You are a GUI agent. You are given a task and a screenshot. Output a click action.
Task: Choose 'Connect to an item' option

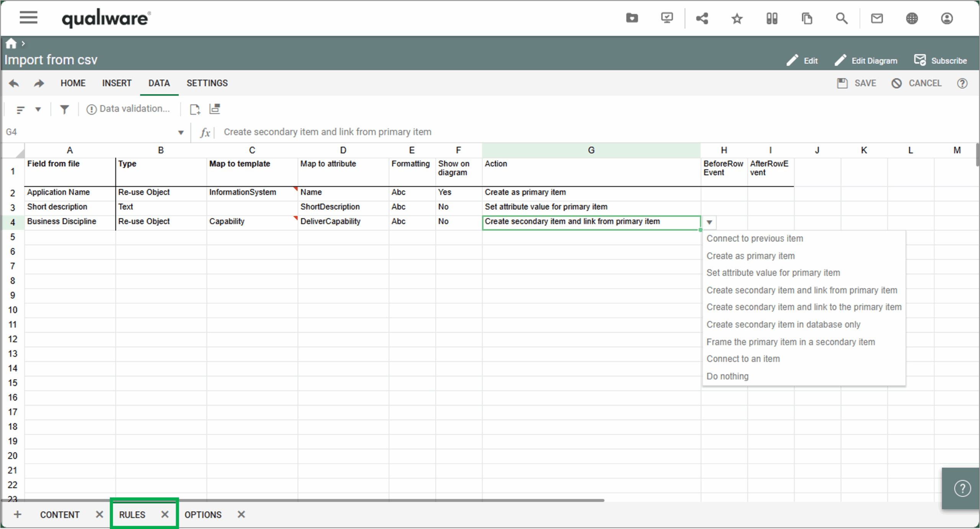(x=804, y=359)
